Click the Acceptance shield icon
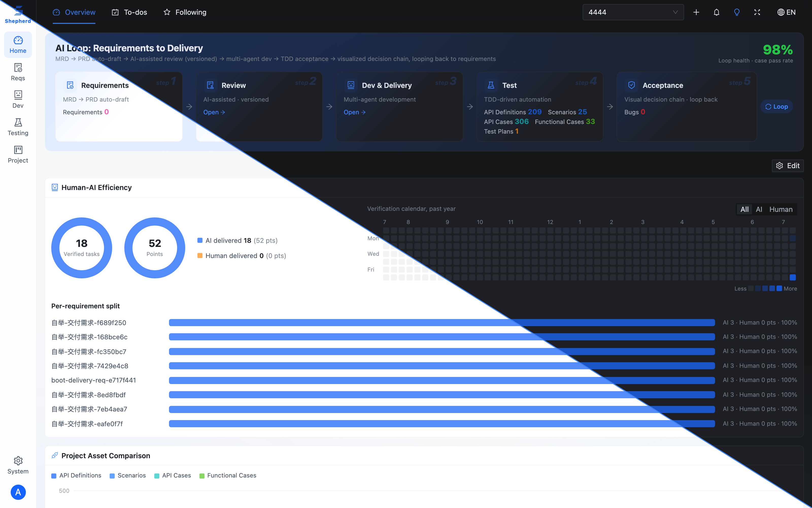 click(632, 85)
